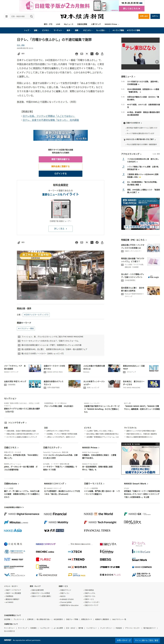Click the 詳しく見る button
The height and width of the screenshot is (644, 164).
click(61, 229)
